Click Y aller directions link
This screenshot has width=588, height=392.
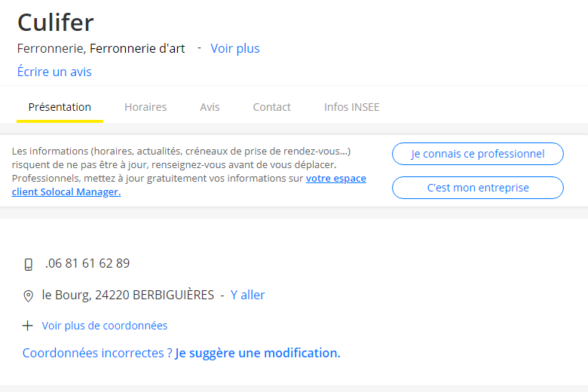click(x=247, y=295)
